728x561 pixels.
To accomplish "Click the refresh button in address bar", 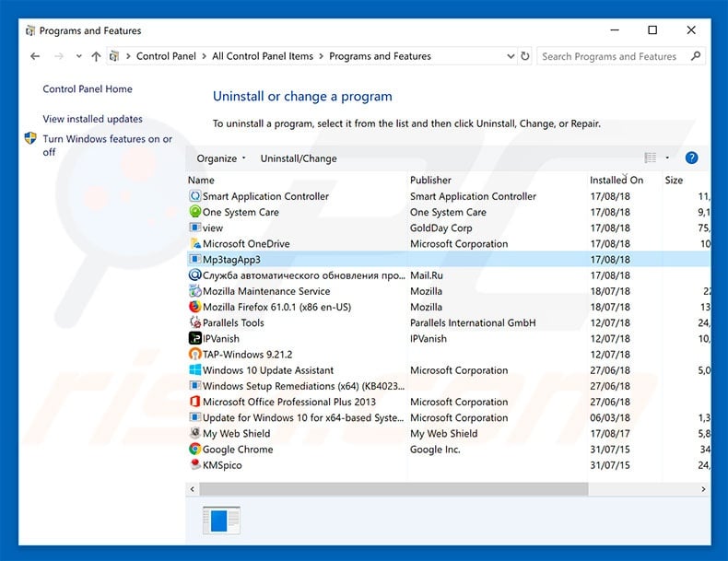I will click(524, 56).
